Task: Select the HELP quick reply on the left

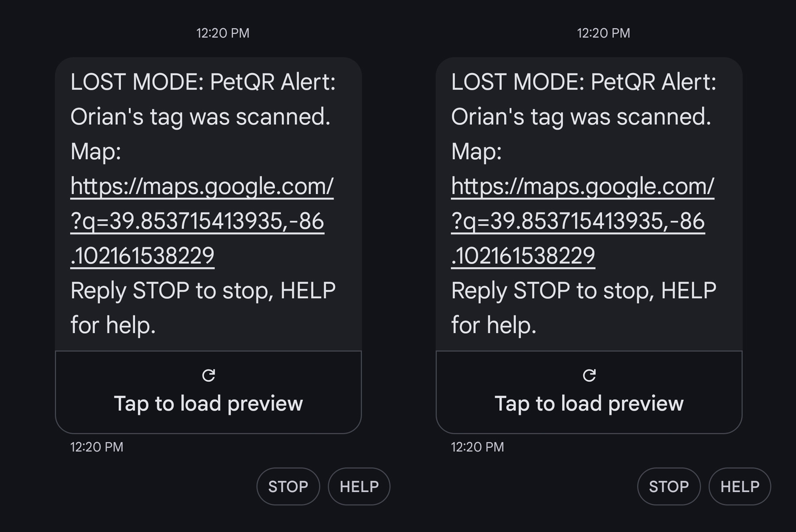Action: pyautogui.click(x=359, y=486)
